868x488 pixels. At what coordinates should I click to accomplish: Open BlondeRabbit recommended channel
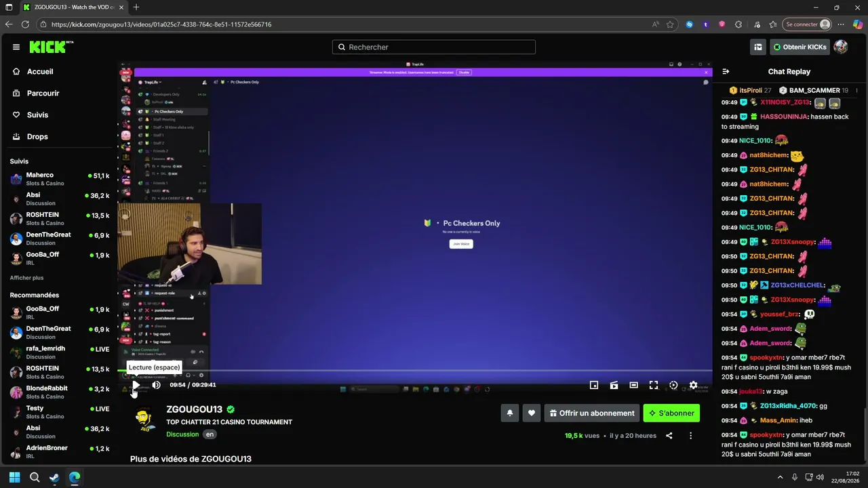[x=59, y=392]
